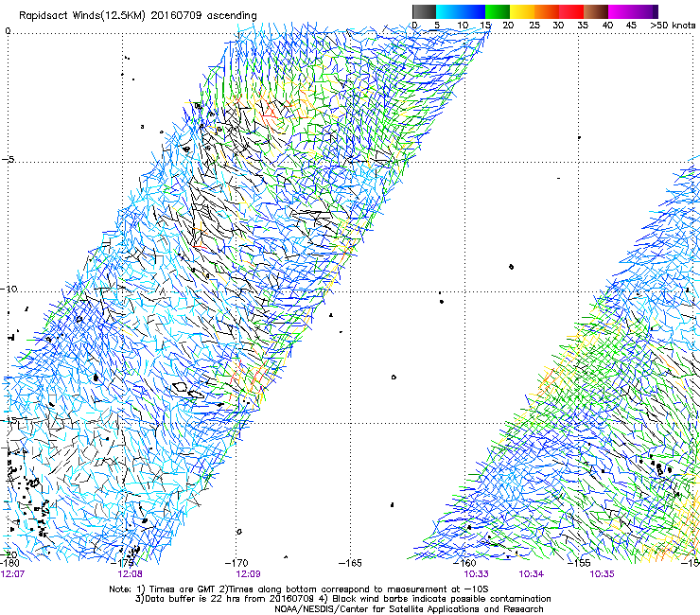Click the "0" latitude axis label
The width and height of the screenshot is (700, 615).
[8, 31]
